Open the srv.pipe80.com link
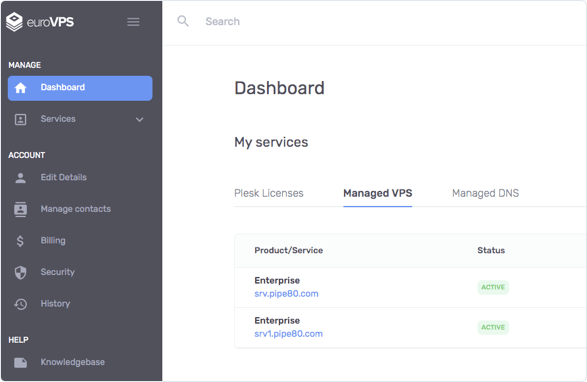 (x=286, y=294)
